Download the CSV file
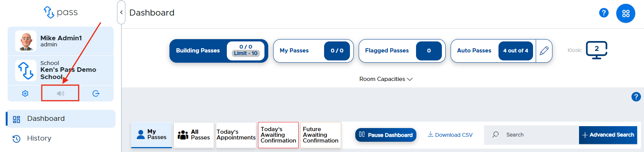This screenshot has height=152, width=644. pyautogui.click(x=450, y=135)
